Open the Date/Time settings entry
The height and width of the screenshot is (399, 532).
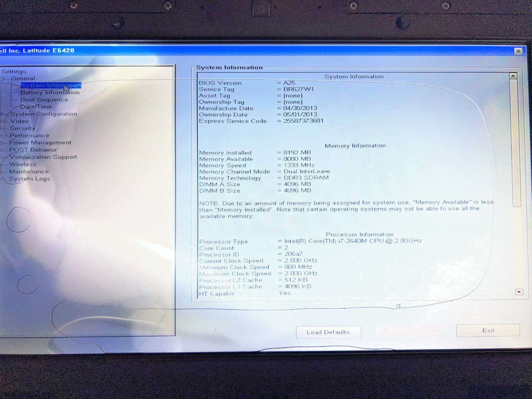(36, 107)
